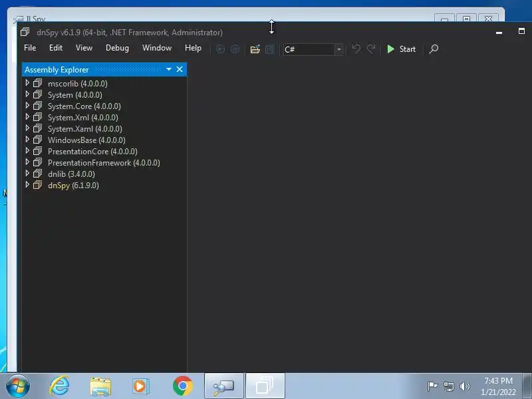The image size is (532, 399).
Task: Click the Save All toolbar icon
Action: [269, 49]
